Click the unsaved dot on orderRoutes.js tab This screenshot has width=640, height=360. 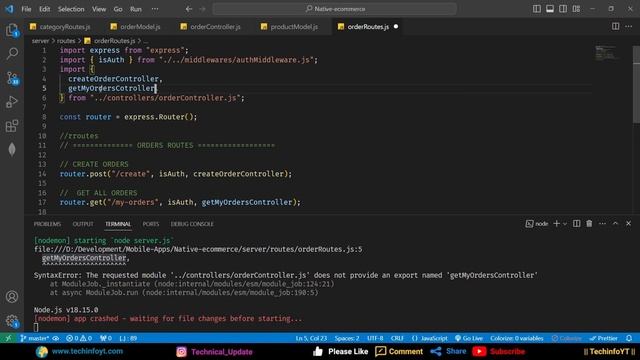click(396, 27)
